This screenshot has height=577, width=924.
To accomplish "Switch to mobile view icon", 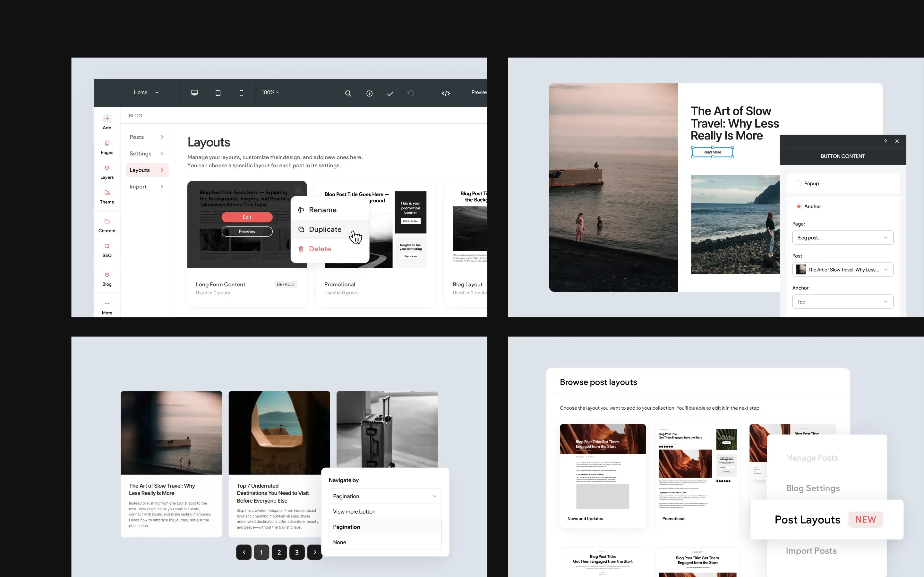I will pos(241,93).
